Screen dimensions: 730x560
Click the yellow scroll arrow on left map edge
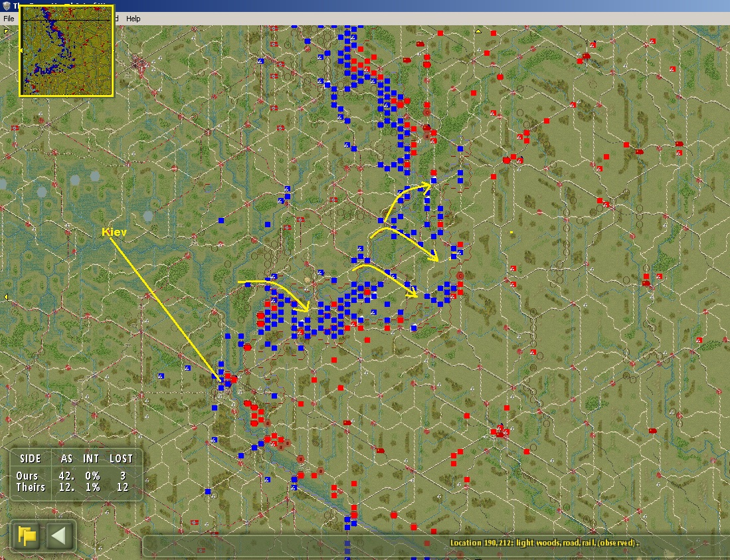5,296
